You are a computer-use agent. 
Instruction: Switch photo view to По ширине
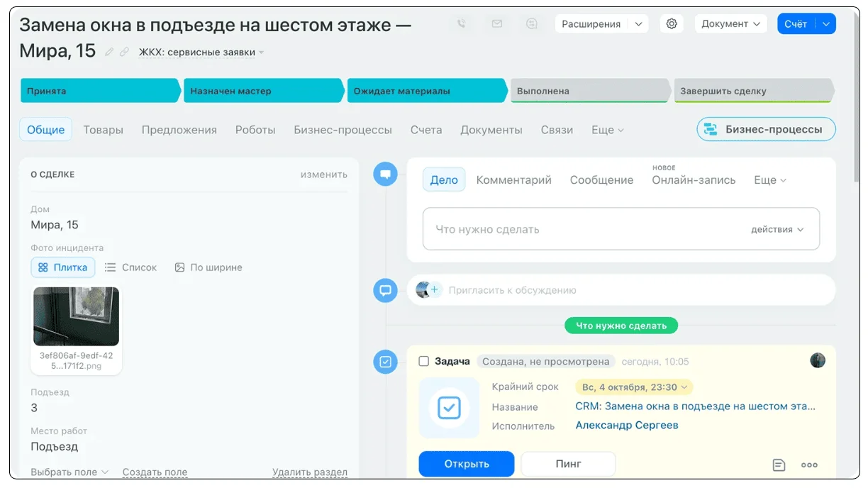click(x=208, y=267)
